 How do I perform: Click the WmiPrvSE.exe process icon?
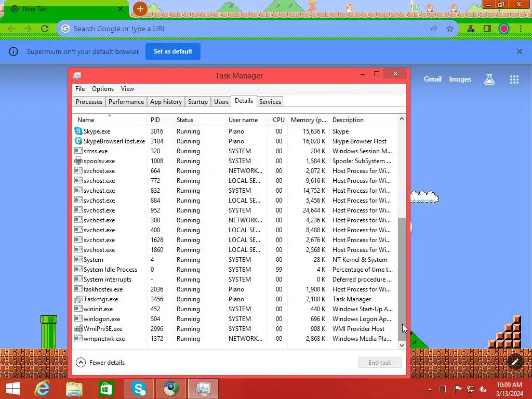click(78, 328)
